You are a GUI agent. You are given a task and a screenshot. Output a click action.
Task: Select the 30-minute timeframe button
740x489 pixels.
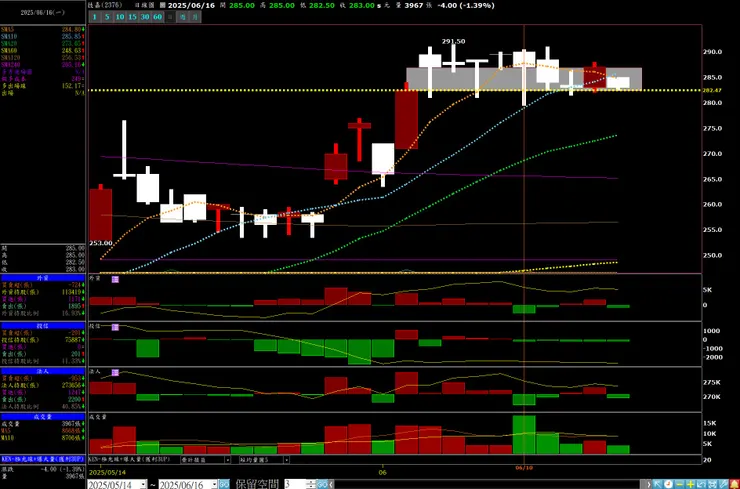tap(145, 17)
